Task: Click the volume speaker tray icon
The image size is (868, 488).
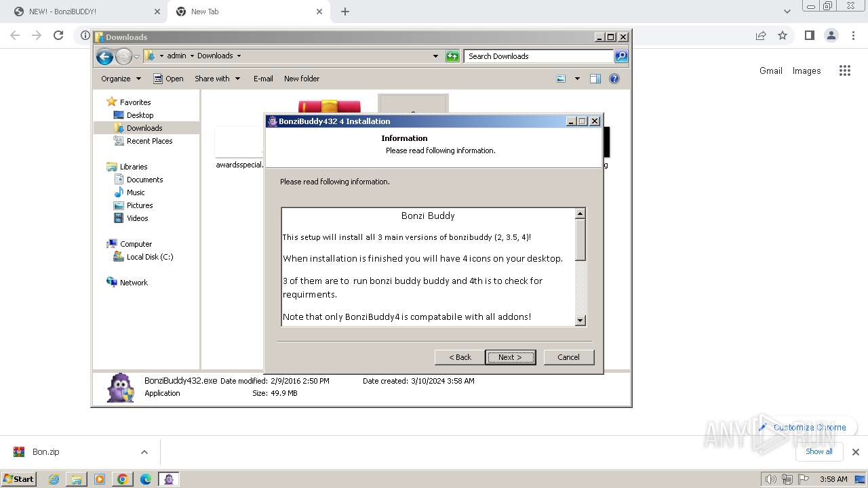Action: (770, 479)
